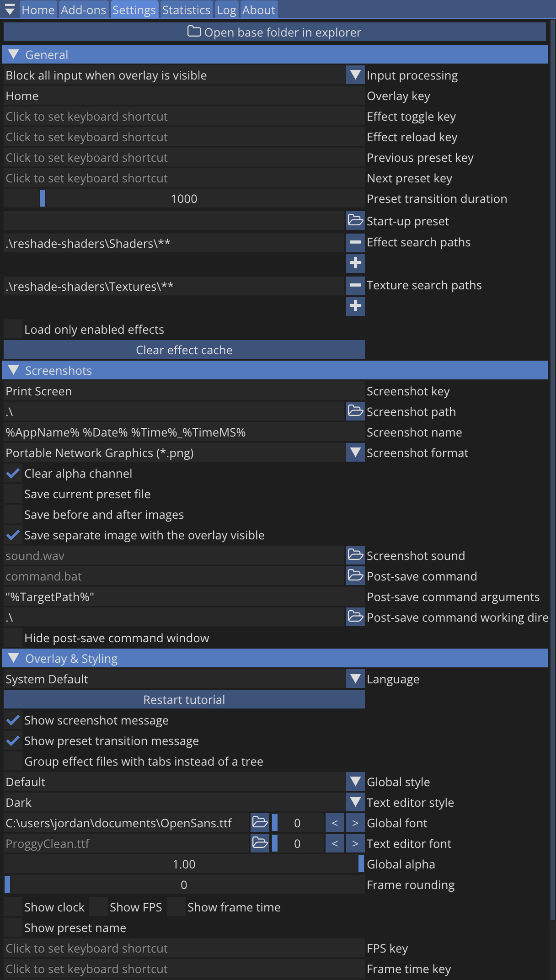Set the Next preset key shortcut
Screen dimensions: 556x980
click(x=184, y=178)
